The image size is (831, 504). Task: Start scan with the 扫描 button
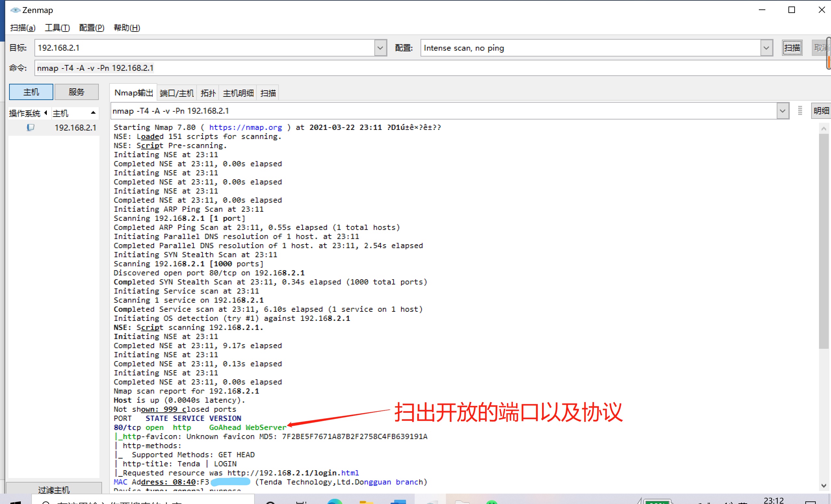pos(792,48)
